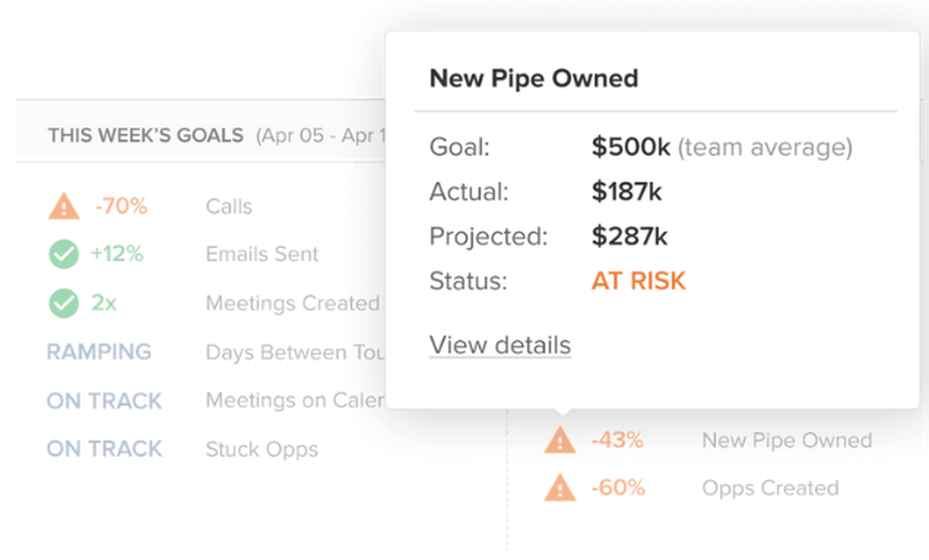Viewport: 929px width, 560px height.
Task: Click the green checkmark beside Meetings Created
Action: 63,304
